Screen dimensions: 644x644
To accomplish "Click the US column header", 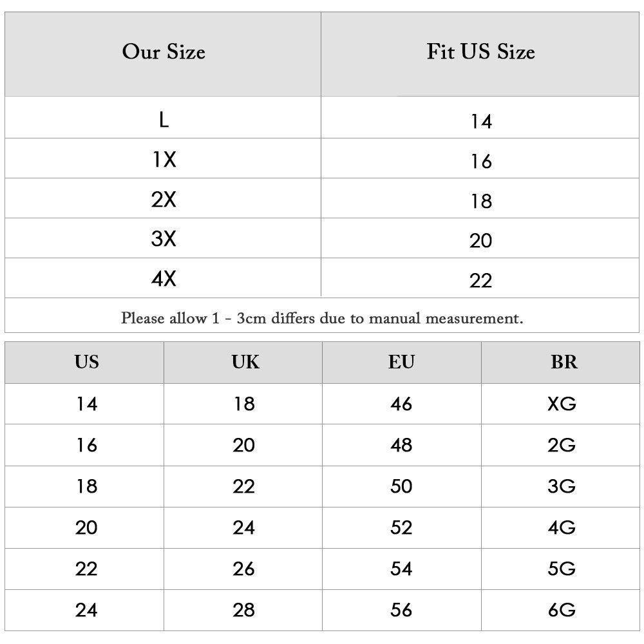I will [86, 363].
